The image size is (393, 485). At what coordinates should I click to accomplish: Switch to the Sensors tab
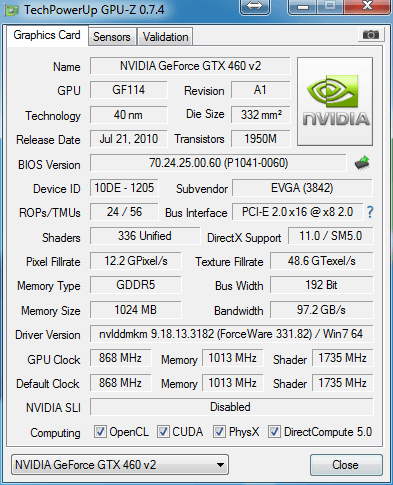coord(112,37)
